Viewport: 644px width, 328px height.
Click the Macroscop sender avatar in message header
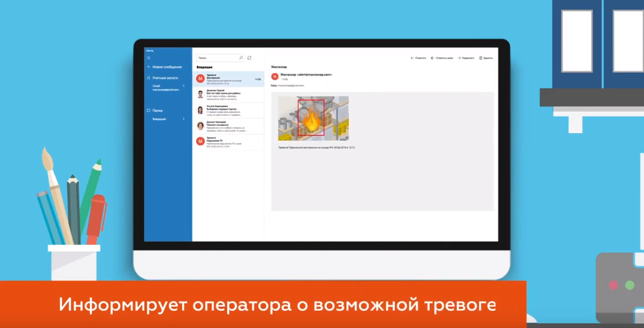pos(275,77)
